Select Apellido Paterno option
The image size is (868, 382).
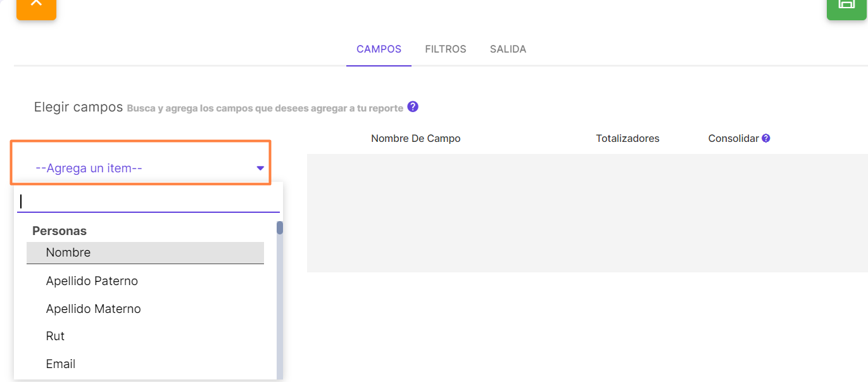point(145,281)
